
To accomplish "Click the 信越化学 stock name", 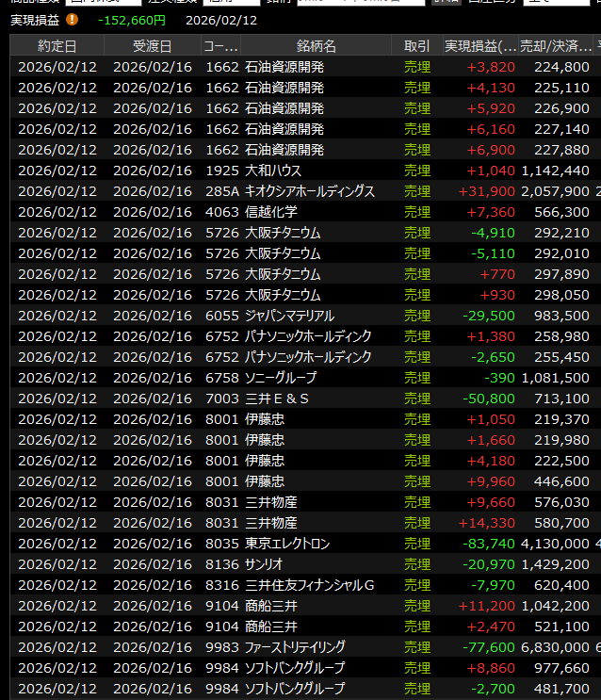I will pos(270,212).
